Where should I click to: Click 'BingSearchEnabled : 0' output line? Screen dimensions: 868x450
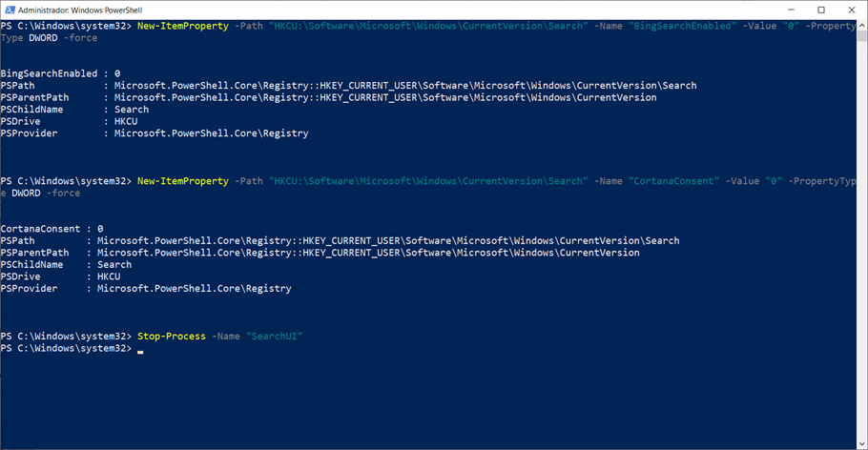[x=60, y=73]
